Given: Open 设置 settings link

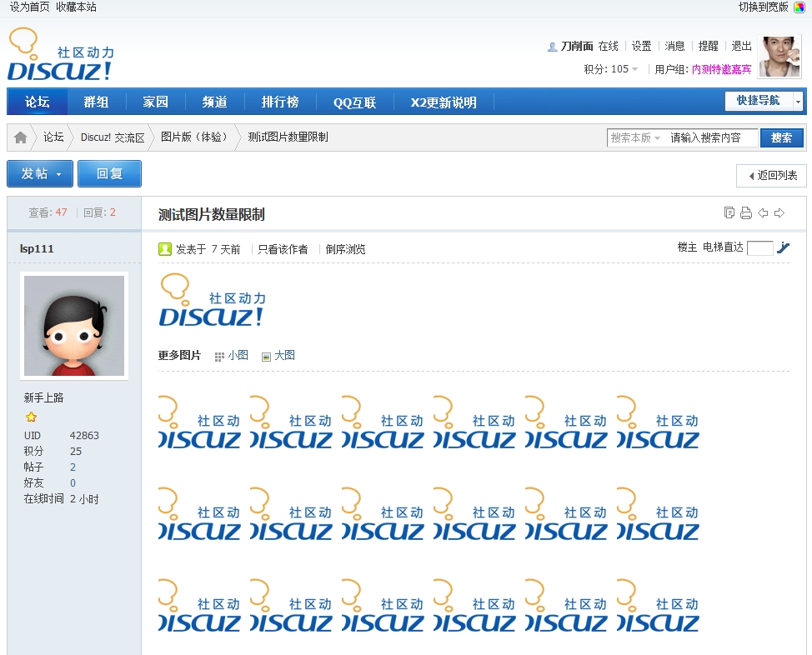Looking at the screenshot, I should coord(642,46).
